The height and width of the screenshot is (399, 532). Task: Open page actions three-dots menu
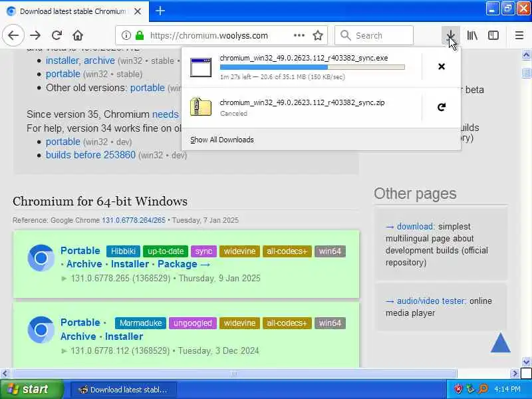click(x=299, y=35)
